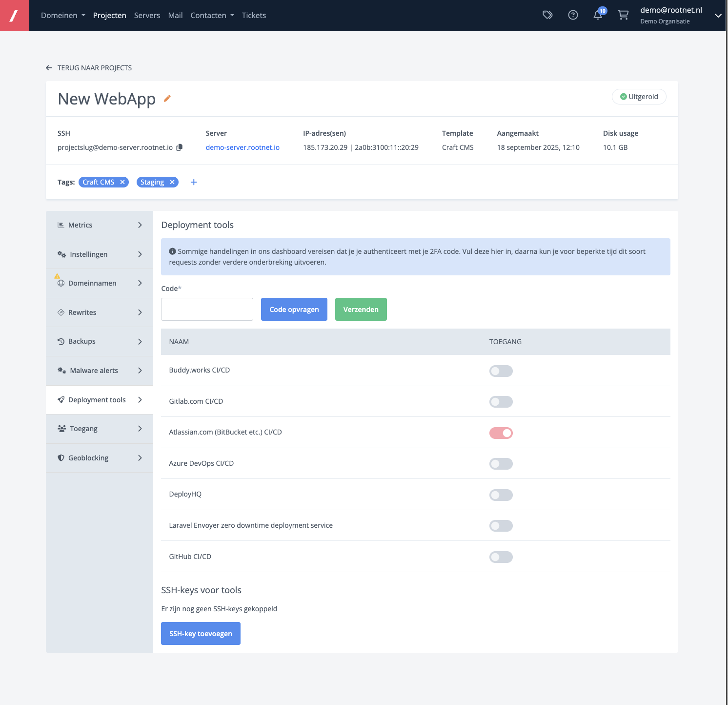Click the help question mark icon

click(573, 15)
